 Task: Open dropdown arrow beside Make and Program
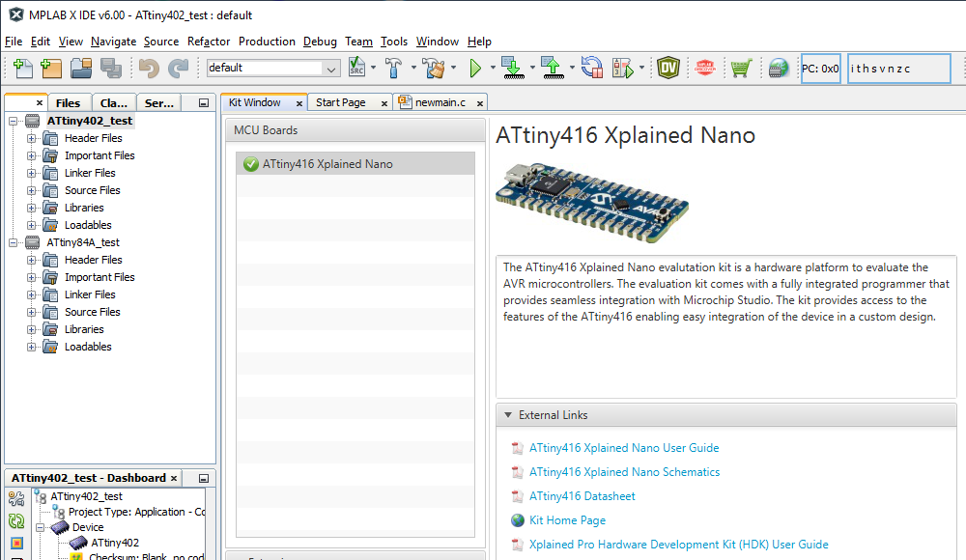[x=532, y=68]
